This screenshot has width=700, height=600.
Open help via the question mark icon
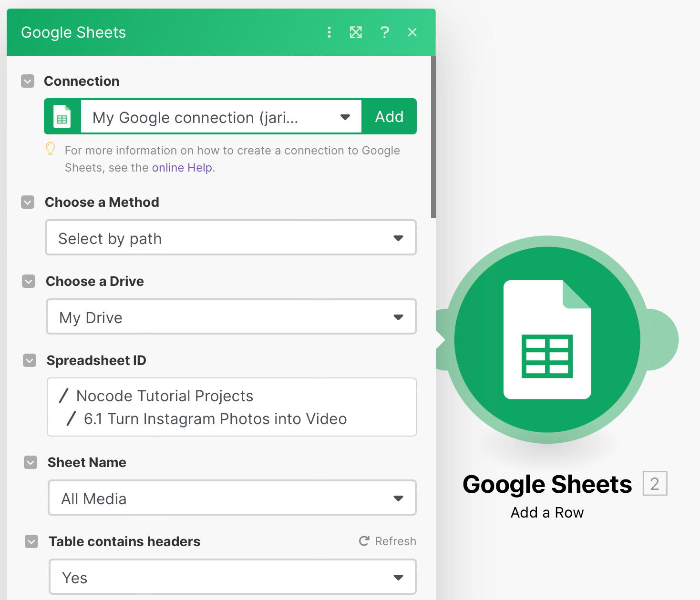point(385,32)
